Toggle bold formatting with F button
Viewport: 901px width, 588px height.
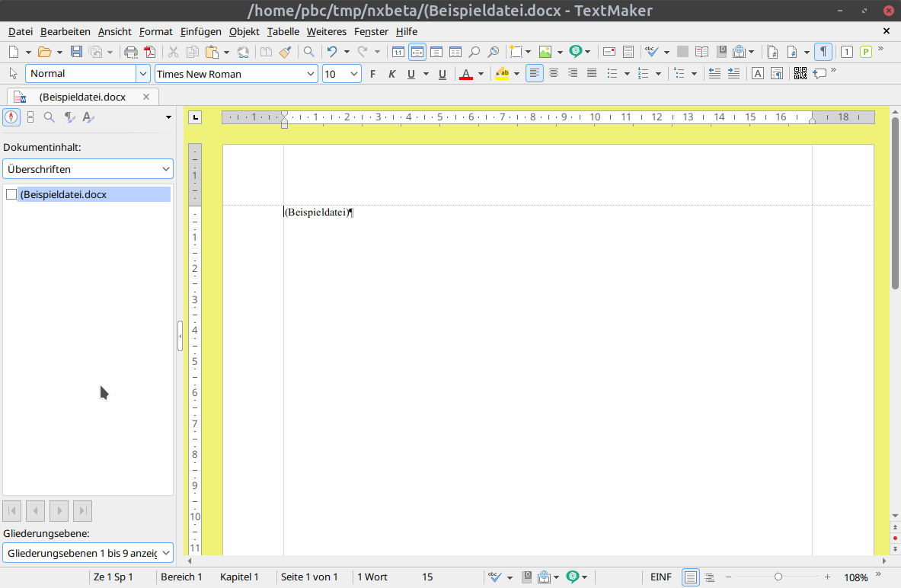(373, 74)
